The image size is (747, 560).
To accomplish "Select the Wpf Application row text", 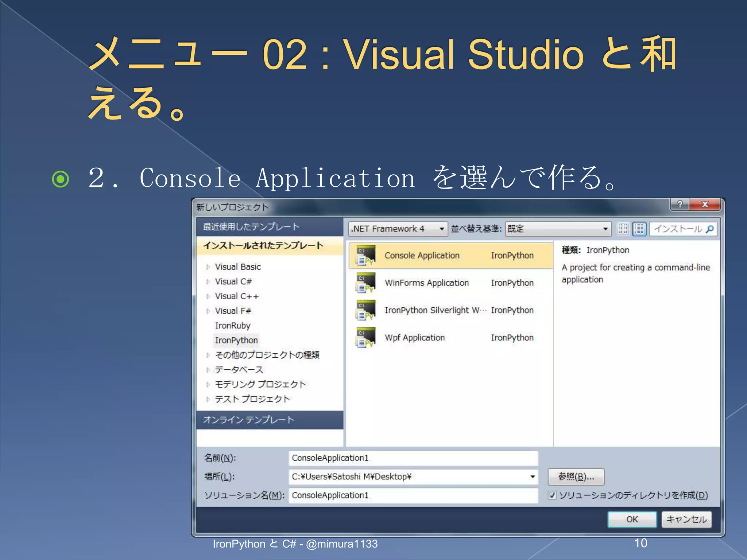I will click(415, 338).
